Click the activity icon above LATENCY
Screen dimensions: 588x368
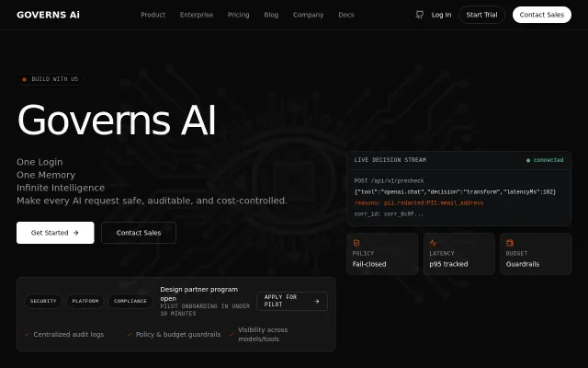tap(433, 243)
